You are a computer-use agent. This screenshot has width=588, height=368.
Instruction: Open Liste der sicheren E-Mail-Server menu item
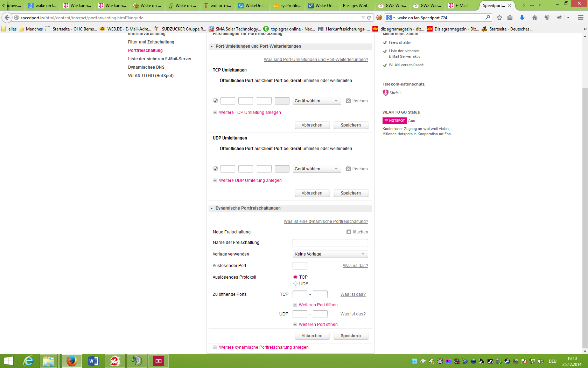coord(160,59)
